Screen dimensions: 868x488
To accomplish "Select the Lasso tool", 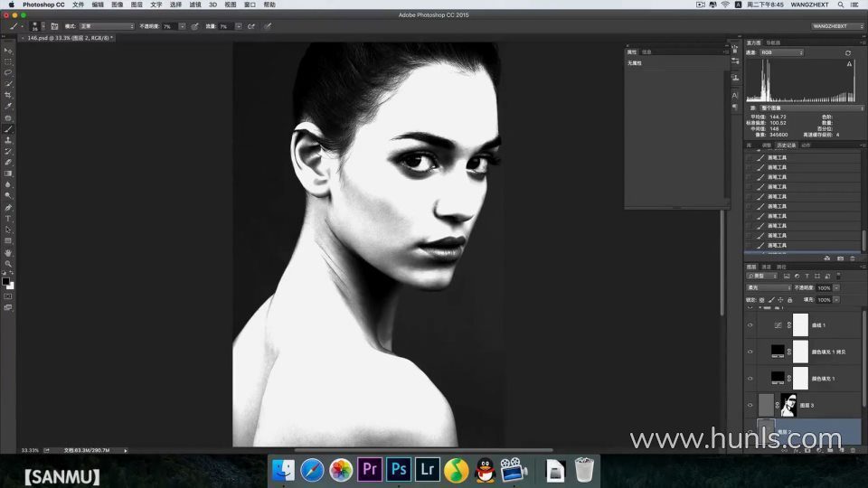I will coord(8,72).
